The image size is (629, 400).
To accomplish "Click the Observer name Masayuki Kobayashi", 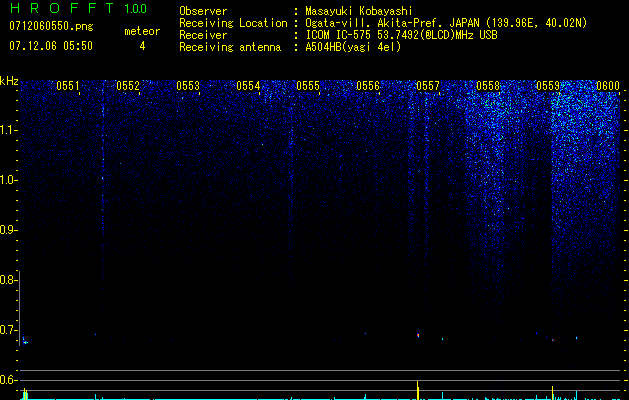I will point(359,11).
